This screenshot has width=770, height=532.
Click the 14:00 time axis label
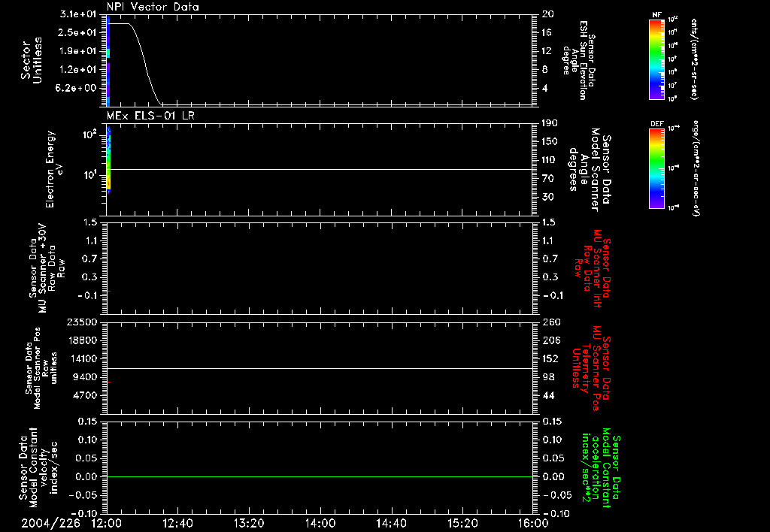click(x=320, y=523)
